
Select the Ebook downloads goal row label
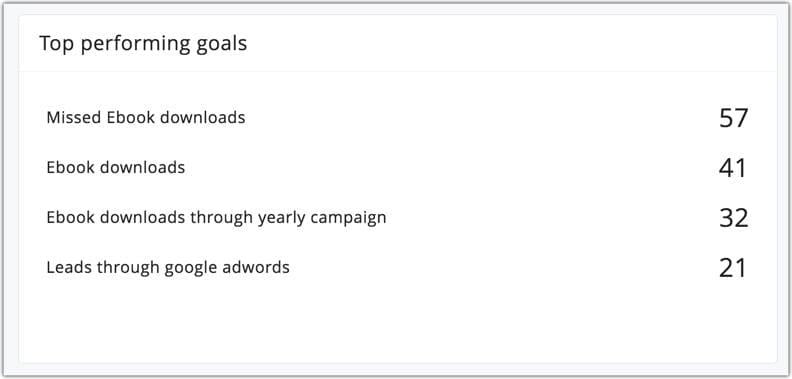pyautogui.click(x=116, y=167)
